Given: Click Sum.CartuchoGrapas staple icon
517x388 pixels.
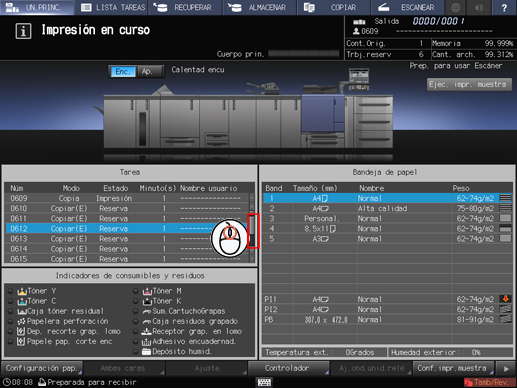Looking at the screenshot, I should tap(147, 311).
